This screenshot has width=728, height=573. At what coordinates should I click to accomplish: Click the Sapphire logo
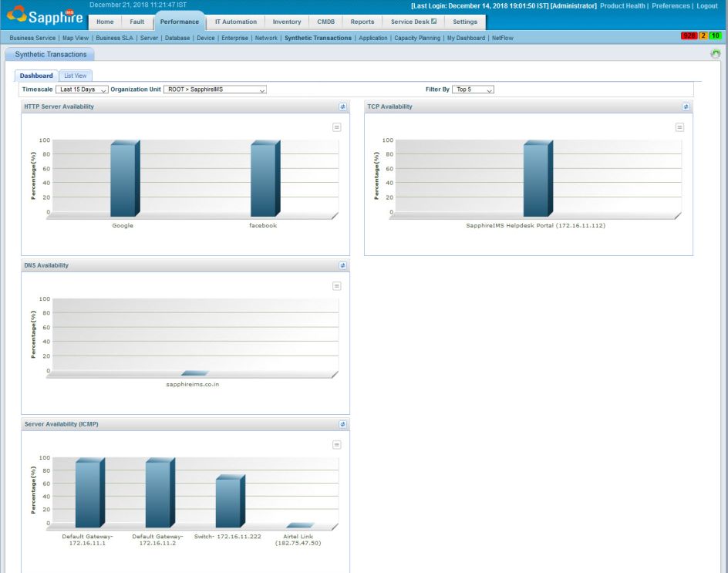[x=42, y=14]
